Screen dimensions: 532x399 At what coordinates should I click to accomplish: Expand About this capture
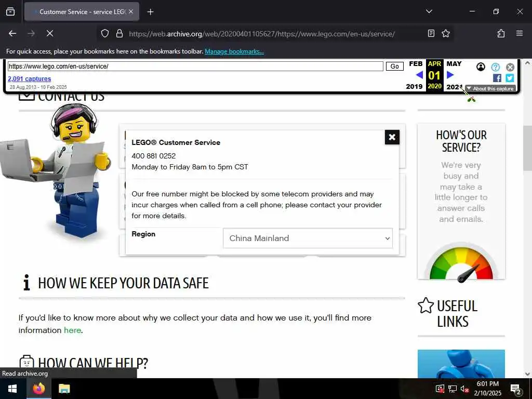(x=490, y=88)
